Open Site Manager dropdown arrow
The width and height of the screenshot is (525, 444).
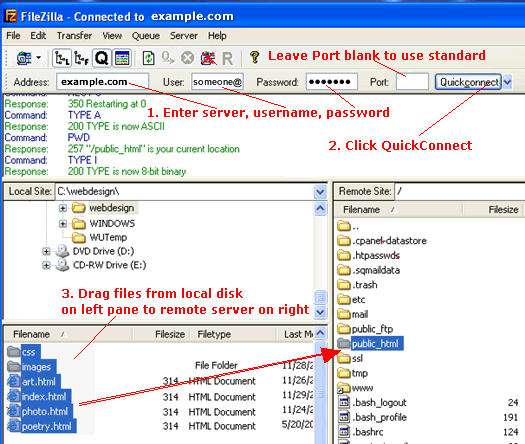coord(39,58)
